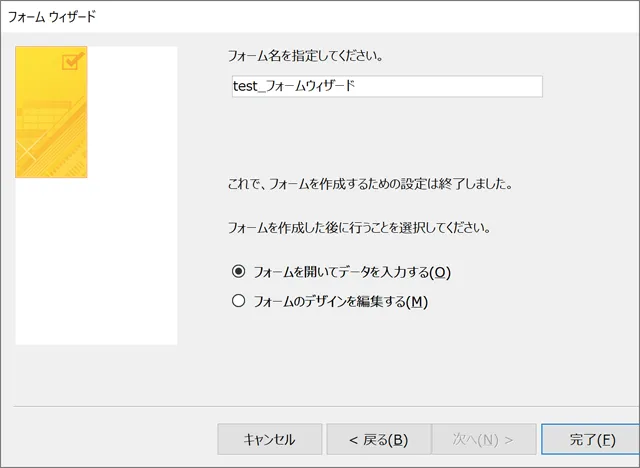Click the greyed-out 次へ(N) button
Screen dimensions: 640x468
click(x=483, y=439)
